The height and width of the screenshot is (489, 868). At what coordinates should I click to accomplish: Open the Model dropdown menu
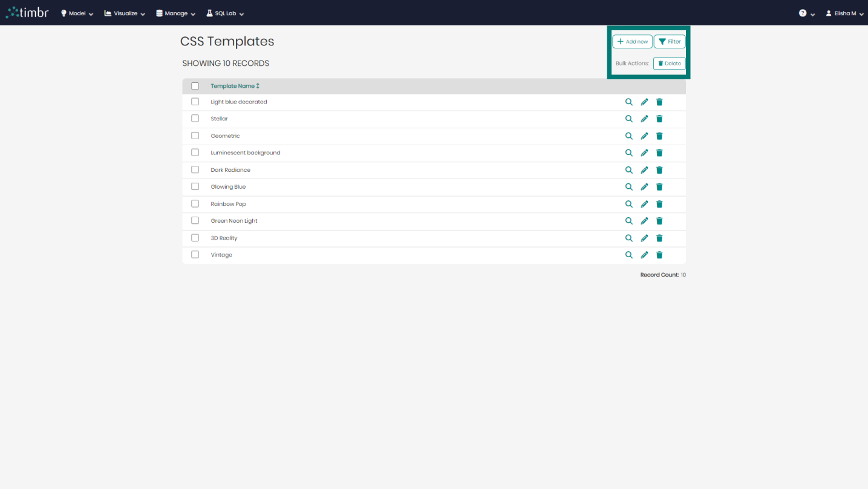pyautogui.click(x=76, y=13)
